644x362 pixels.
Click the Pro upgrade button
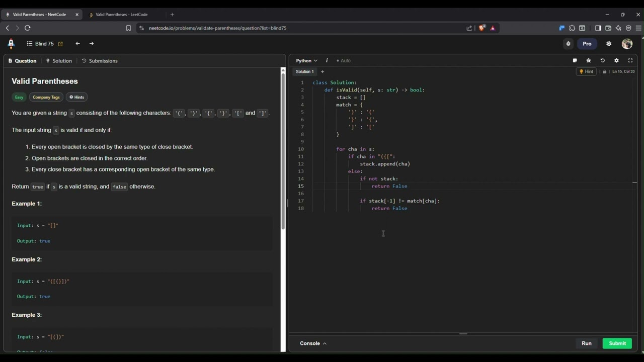pyautogui.click(x=587, y=44)
